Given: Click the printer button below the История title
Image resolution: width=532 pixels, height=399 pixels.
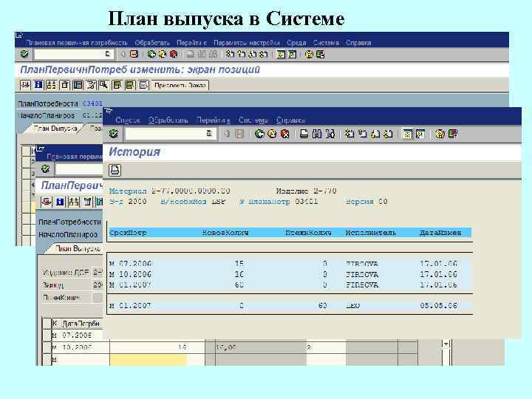Looking at the screenshot, I should 115,170.
